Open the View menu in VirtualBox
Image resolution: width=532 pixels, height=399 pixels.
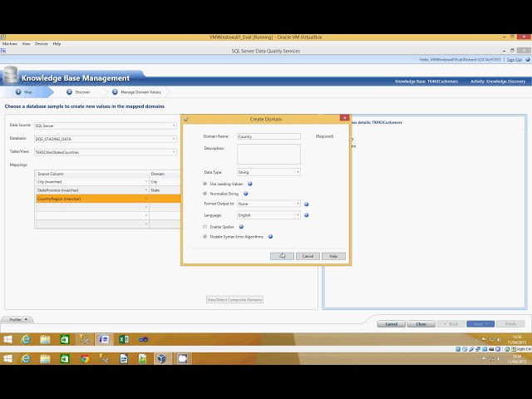pyautogui.click(x=26, y=44)
